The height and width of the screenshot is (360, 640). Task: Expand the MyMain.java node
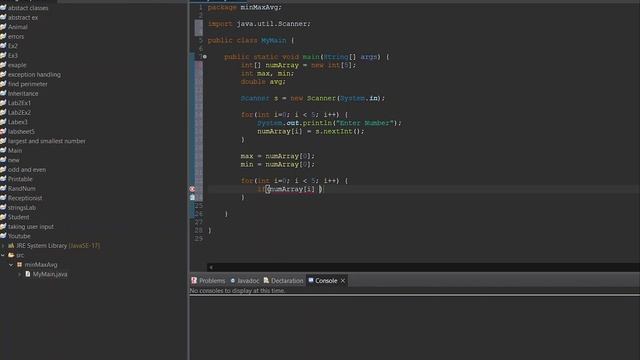point(20,274)
